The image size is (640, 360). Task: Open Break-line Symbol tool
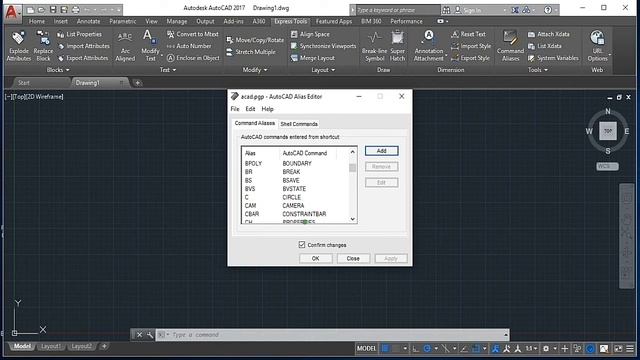(x=374, y=46)
